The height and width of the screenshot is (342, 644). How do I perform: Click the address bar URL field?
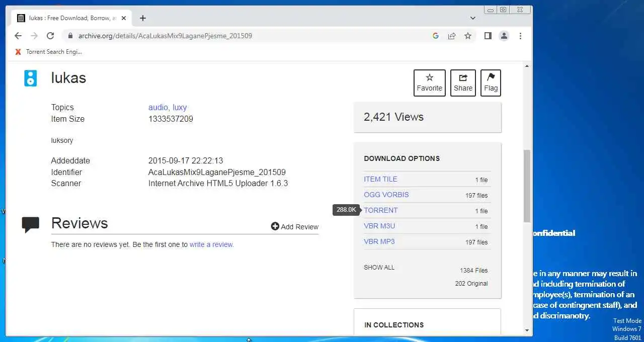252,36
